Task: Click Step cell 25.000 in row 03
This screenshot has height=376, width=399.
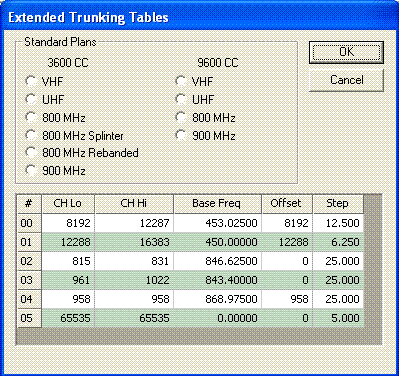Action: (338, 280)
